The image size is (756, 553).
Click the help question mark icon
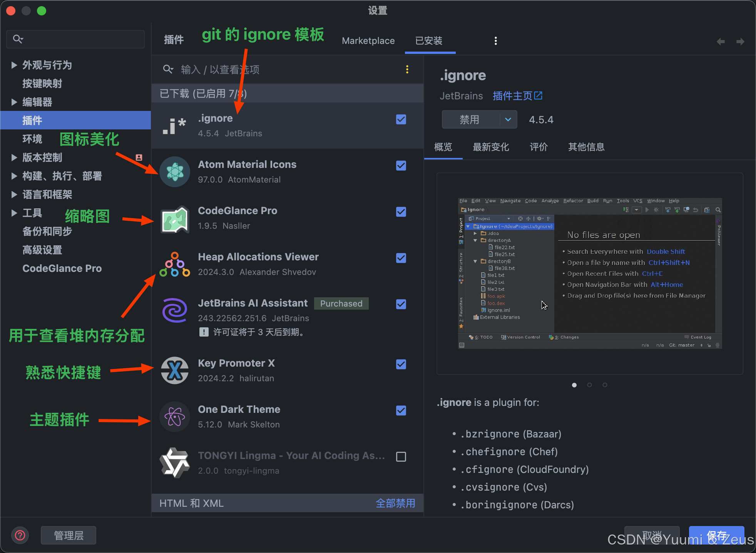20,535
